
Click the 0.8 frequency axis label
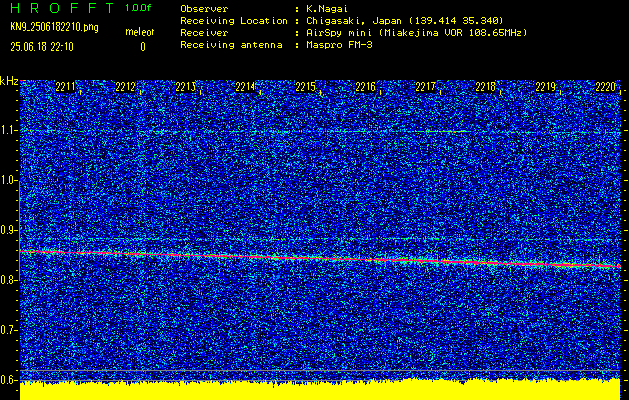[x=8, y=280]
